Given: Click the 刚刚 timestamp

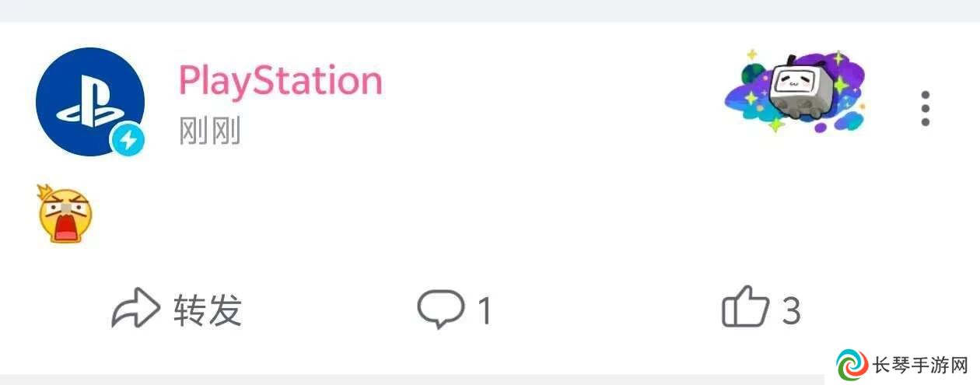Looking at the screenshot, I should (x=209, y=131).
